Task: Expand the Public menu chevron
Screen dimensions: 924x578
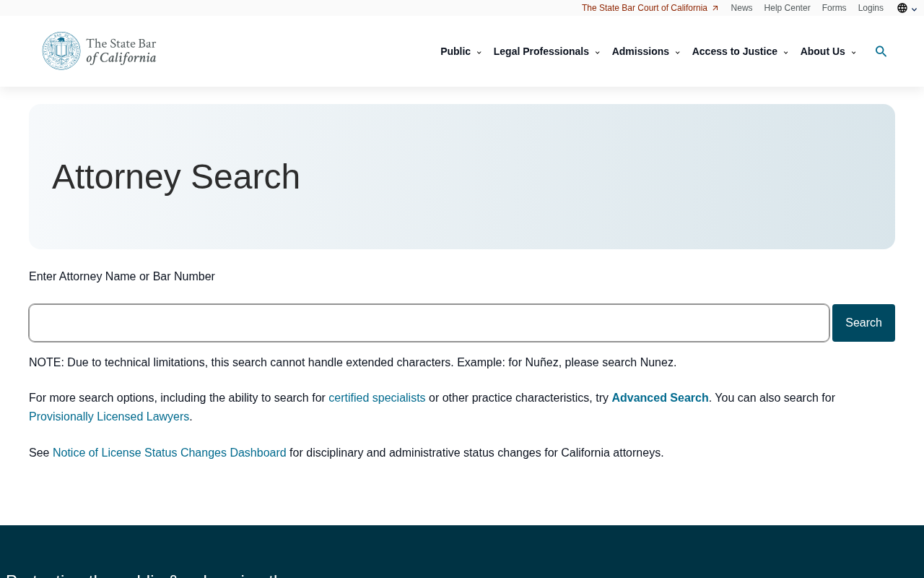Action: point(479,52)
